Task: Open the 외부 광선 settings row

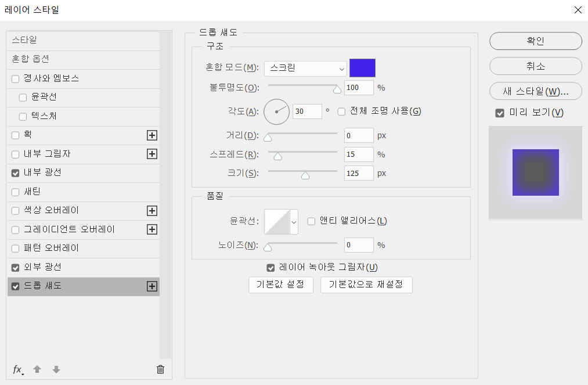Action: 83,267
